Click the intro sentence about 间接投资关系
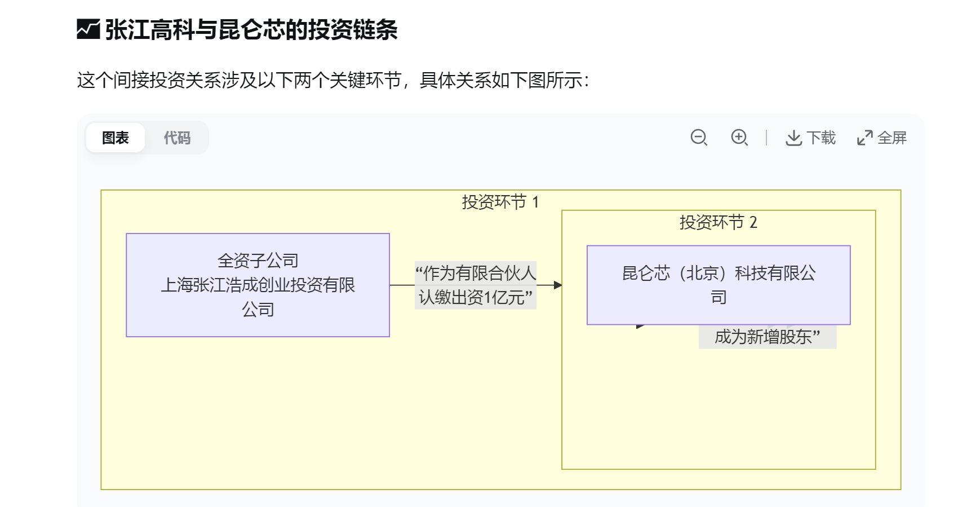The image size is (980, 507). click(x=332, y=80)
